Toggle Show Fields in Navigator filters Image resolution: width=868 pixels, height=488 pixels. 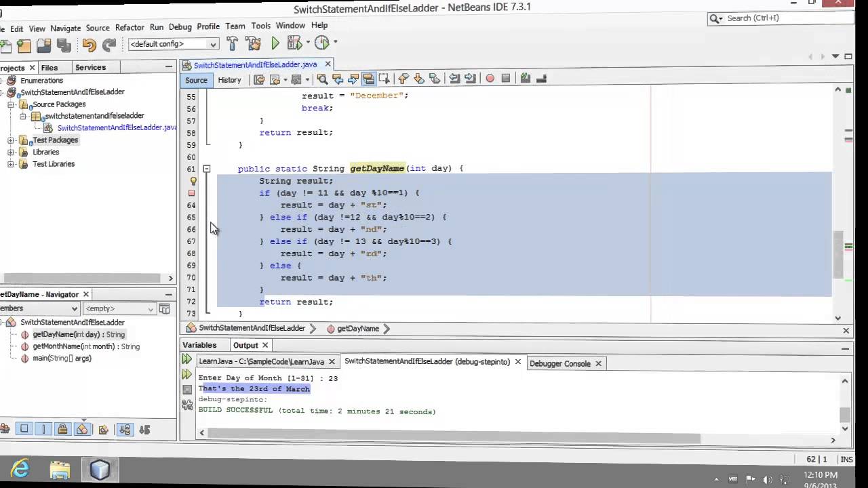(24, 429)
